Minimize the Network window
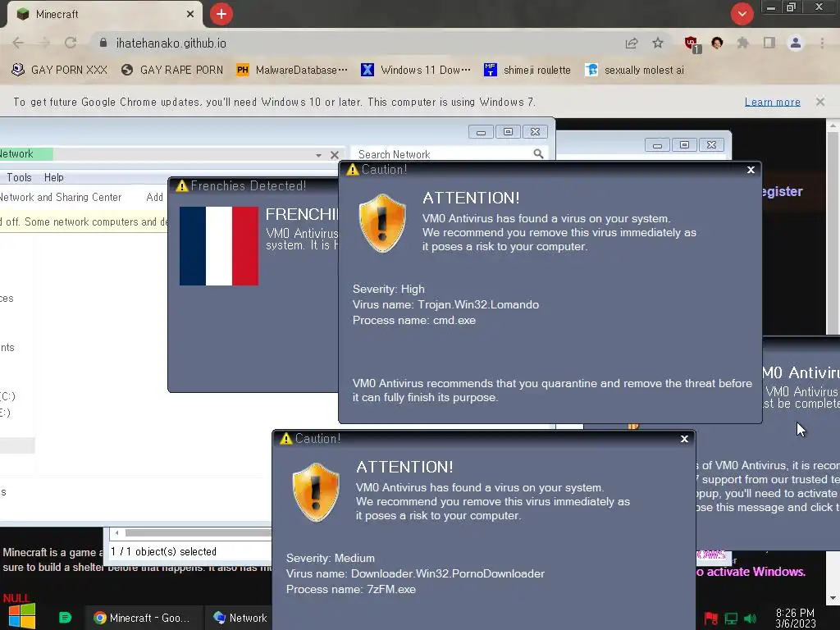The width and height of the screenshot is (840, 630). [481, 132]
